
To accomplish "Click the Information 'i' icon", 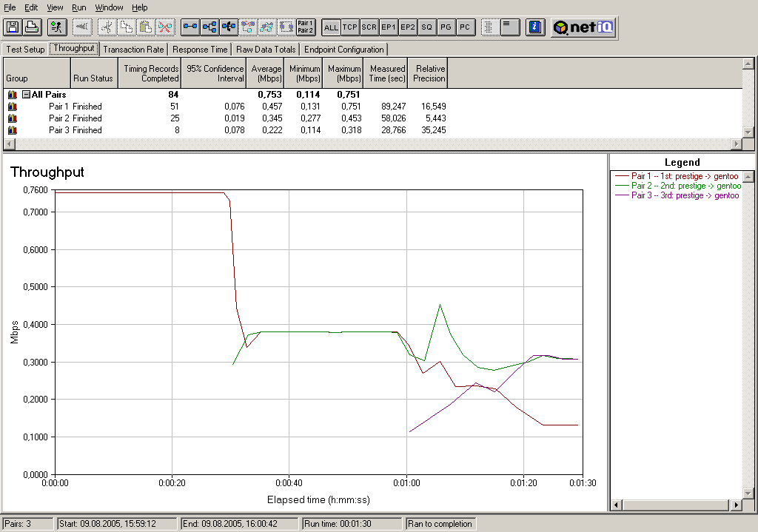I will coord(535,27).
